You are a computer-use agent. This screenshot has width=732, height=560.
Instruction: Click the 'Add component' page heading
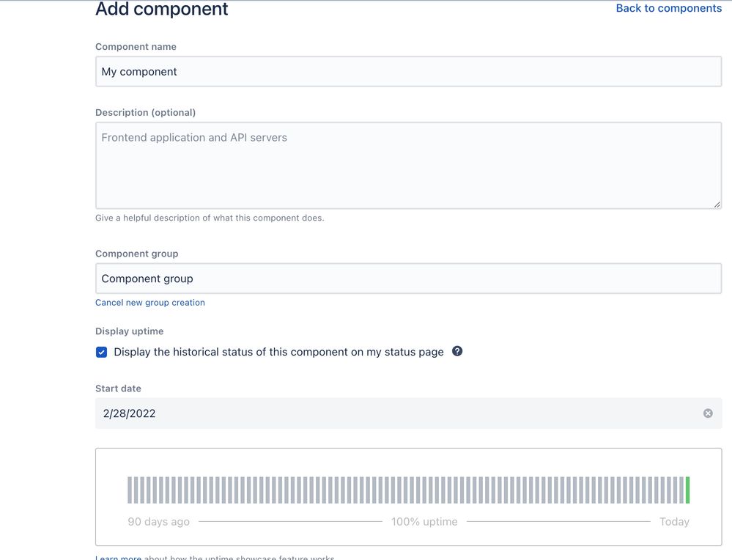tap(162, 10)
